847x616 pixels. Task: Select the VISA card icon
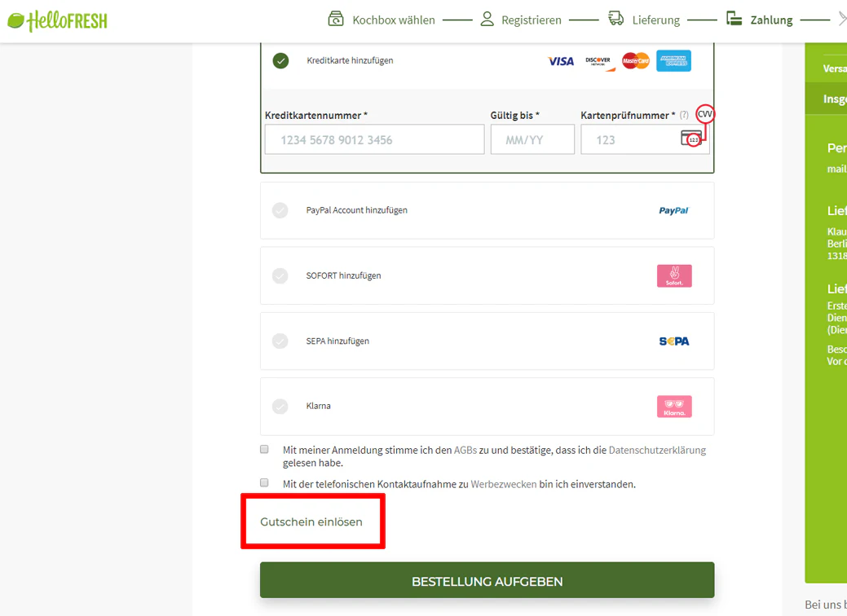pyautogui.click(x=560, y=60)
